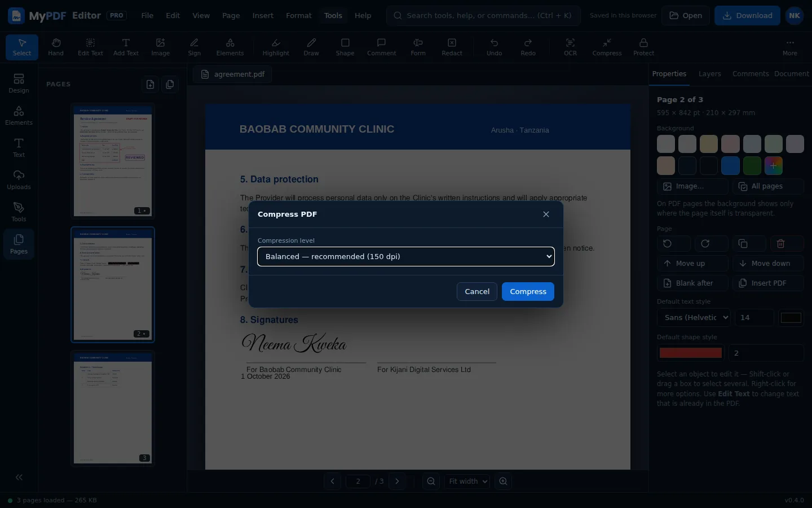Zoom in using the magnifier plus icon
This screenshot has width=812, height=508.
(504, 481)
